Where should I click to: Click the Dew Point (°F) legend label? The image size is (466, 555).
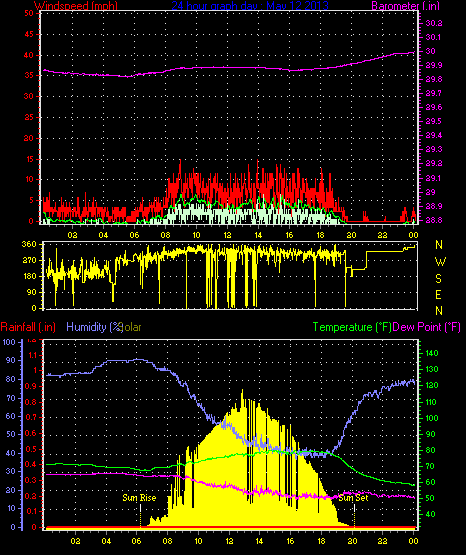(427, 327)
